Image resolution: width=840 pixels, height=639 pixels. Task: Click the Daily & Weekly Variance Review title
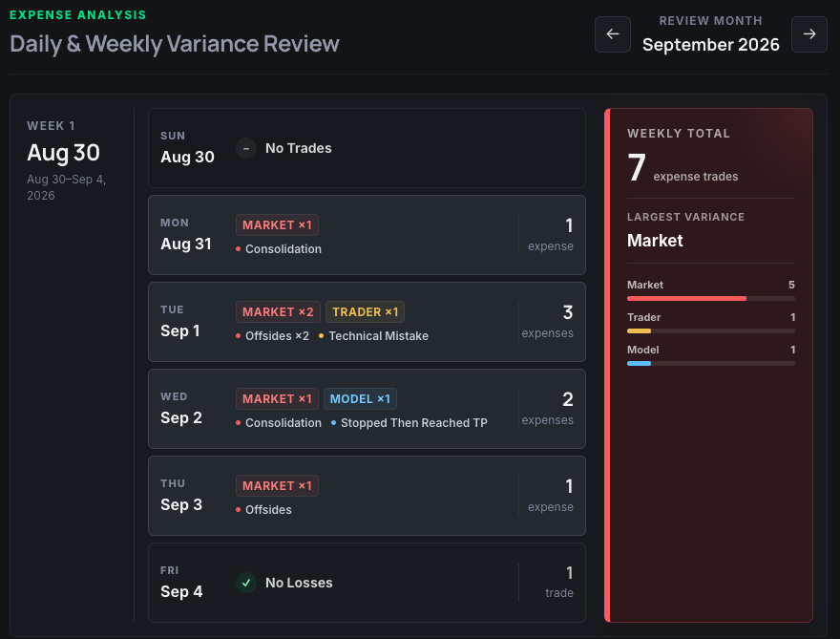tap(175, 44)
